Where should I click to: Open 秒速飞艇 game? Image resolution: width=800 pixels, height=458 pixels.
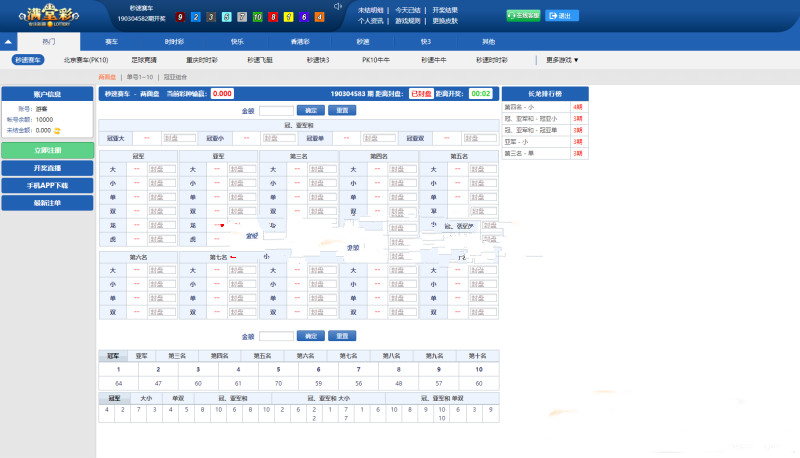coord(260,60)
